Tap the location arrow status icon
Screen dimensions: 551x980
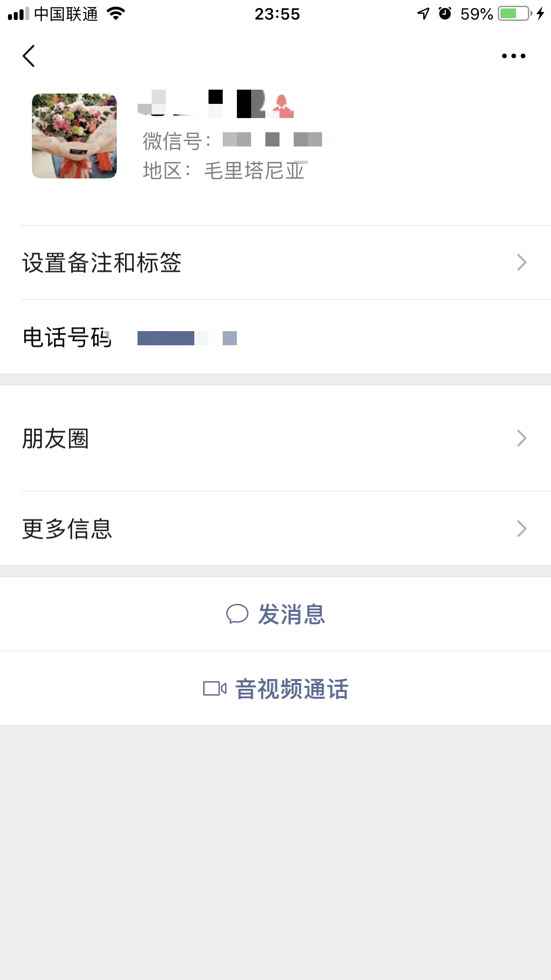pos(423,14)
